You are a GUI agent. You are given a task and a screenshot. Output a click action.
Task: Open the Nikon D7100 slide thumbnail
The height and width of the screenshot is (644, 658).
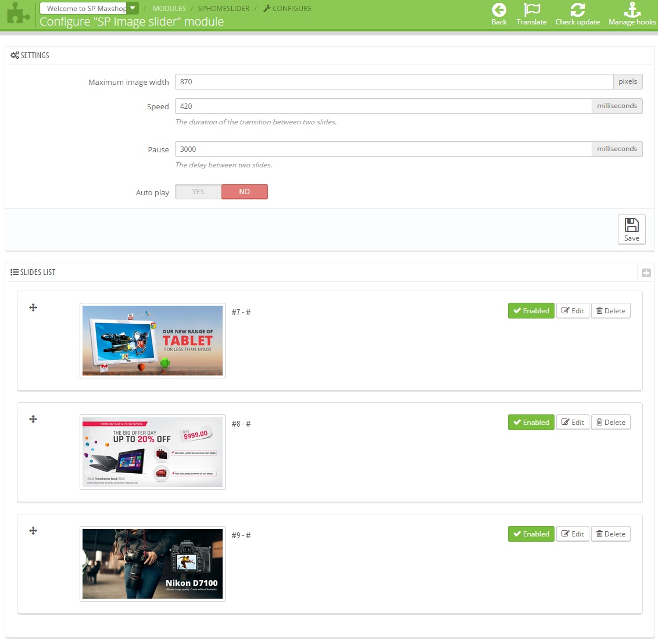click(152, 564)
